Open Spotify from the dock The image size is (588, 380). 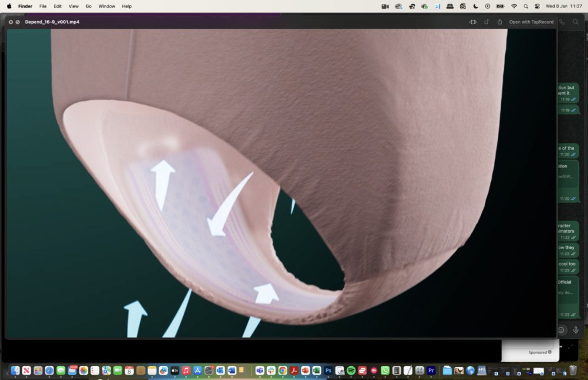tap(351, 371)
